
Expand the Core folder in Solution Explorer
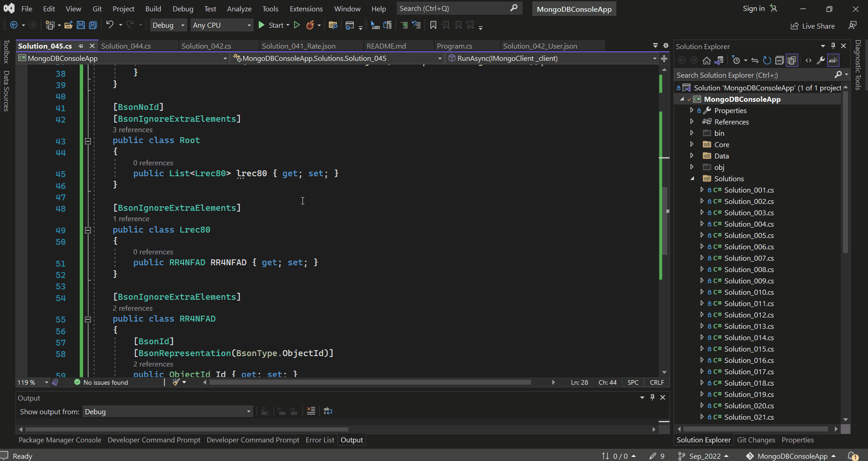pyautogui.click(x=692, y=144)
